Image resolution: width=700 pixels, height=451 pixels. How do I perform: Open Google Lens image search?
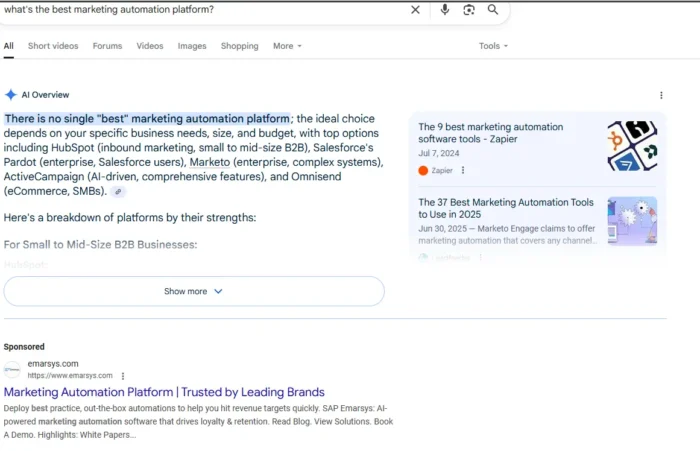tap(469, 10)
